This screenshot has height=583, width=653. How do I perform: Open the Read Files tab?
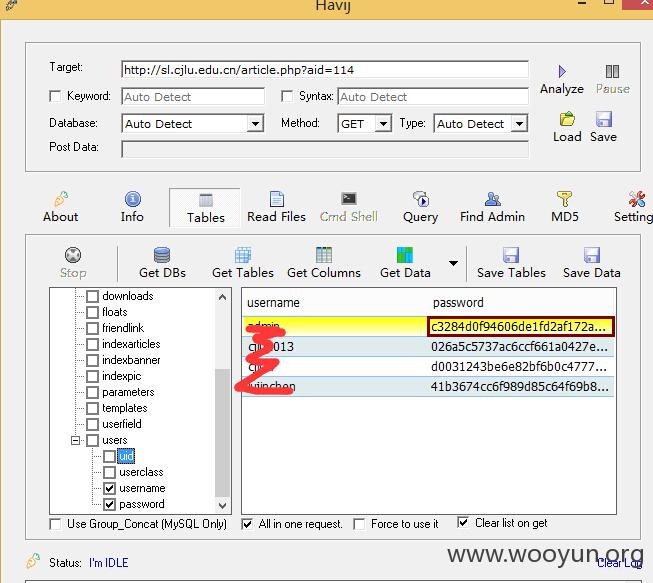[277, 208]
